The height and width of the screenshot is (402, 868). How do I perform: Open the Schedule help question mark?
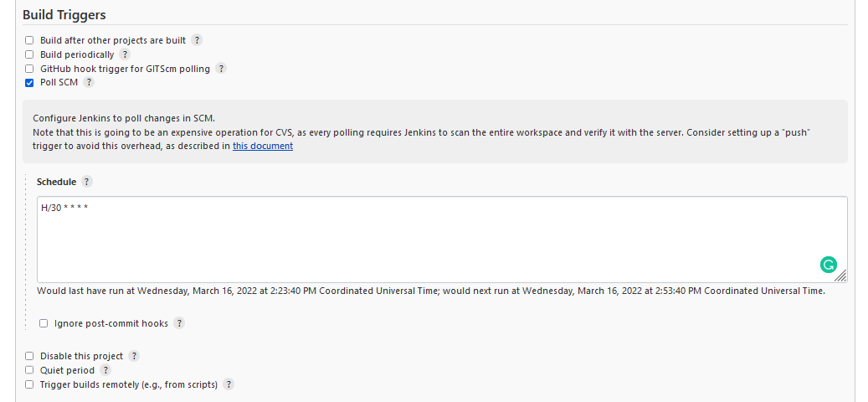tap(87, 182)
